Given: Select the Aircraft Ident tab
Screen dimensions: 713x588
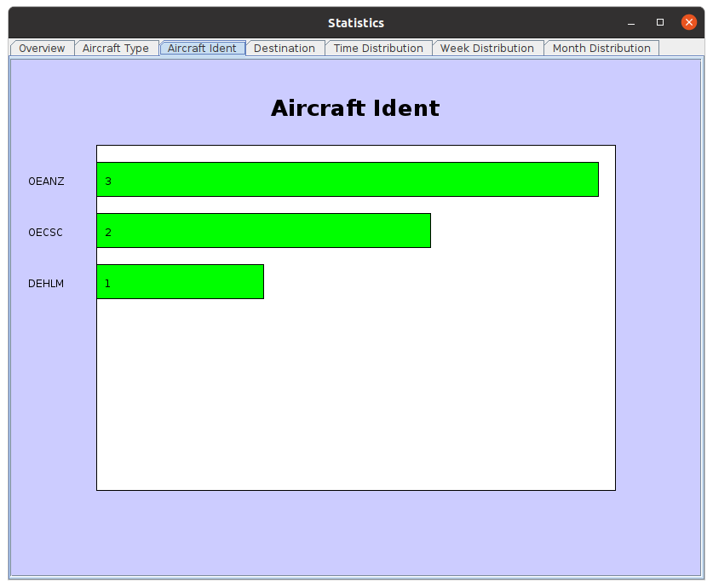Looking at the screenshot, I should click(x=202, y=49).
